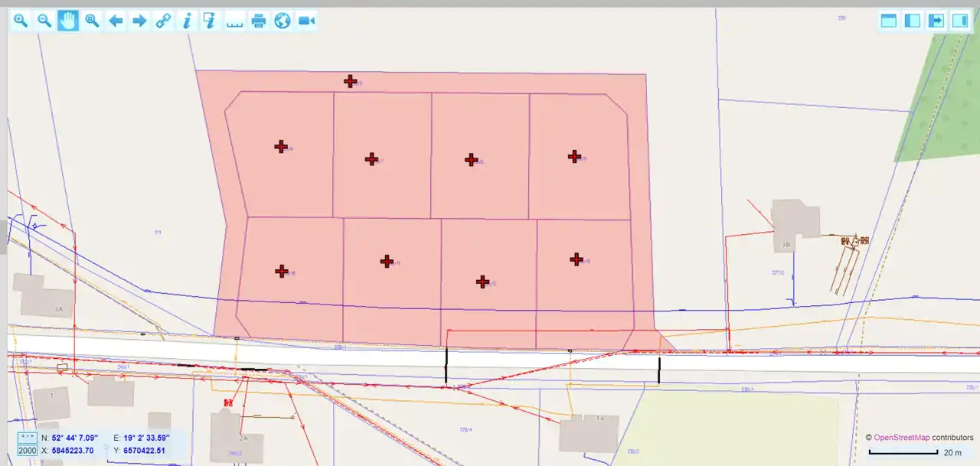Go to next map view arrow
The width and height of the screenshot is (980, 466).
(x=139, y=21)
